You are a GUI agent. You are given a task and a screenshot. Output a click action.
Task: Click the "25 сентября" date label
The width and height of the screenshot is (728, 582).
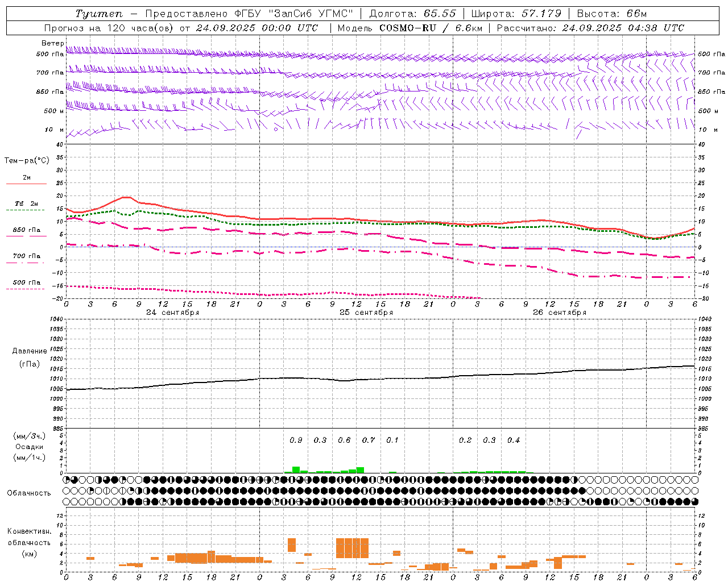366,312
